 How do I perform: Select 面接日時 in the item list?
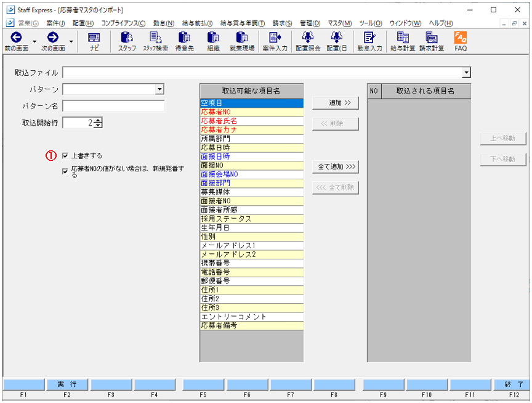coord(252,157)
